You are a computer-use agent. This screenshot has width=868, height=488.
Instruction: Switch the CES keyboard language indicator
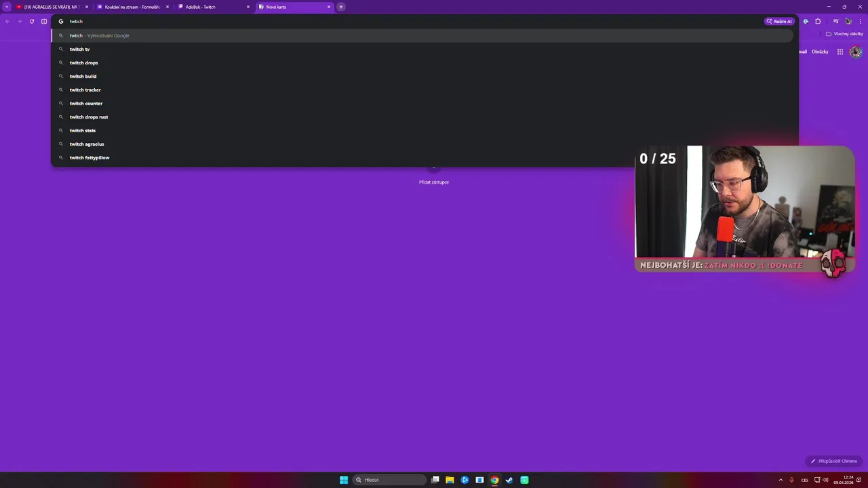point(805,480)
